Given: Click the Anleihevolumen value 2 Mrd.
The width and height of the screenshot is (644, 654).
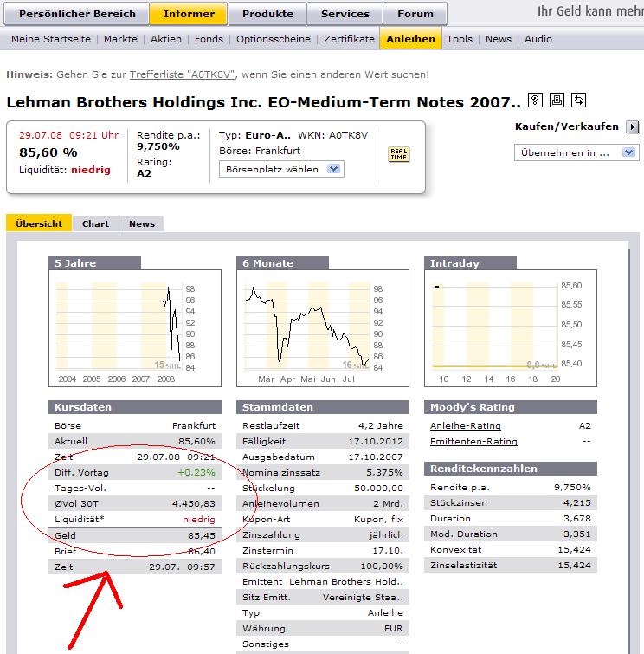Looking at the screenshot, I should pyautogui.click(x=388, y=504).
